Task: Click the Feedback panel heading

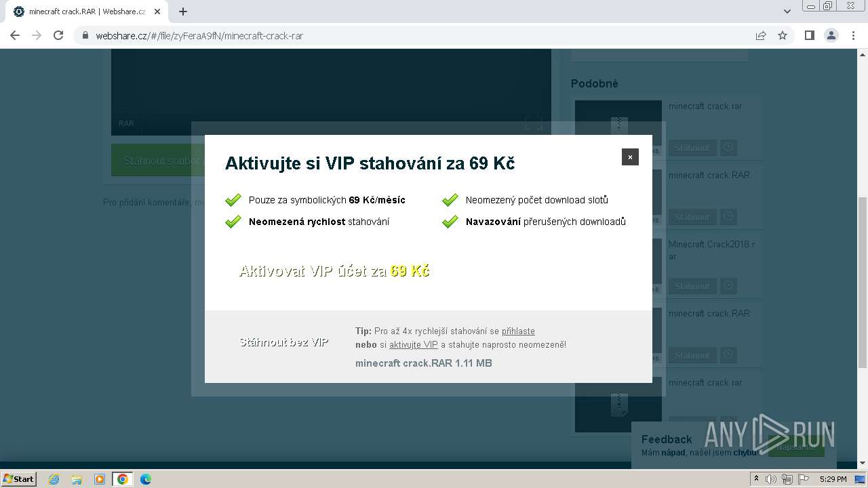Action: click(x=667, y=439)
